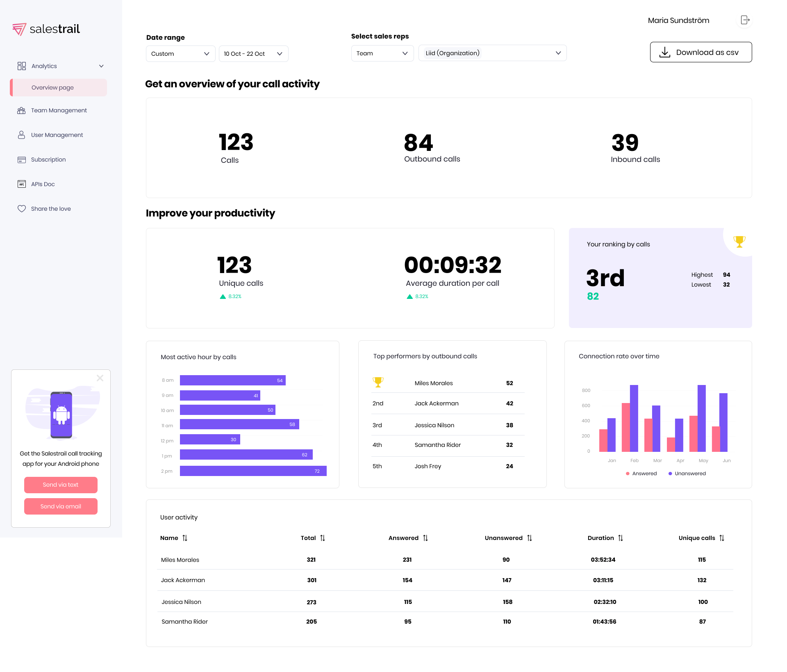Open the Custom date range dropdown
The height and width of the screenshot is (672, 787).
coord(180,54)
